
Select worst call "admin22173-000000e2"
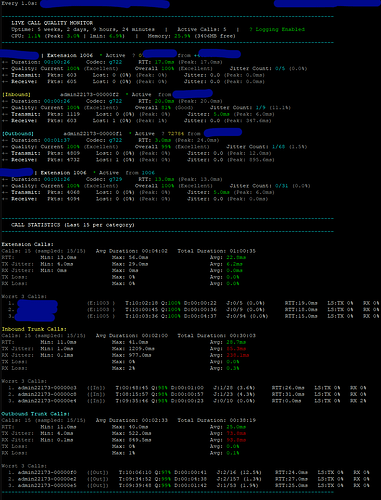pos(47,479)
